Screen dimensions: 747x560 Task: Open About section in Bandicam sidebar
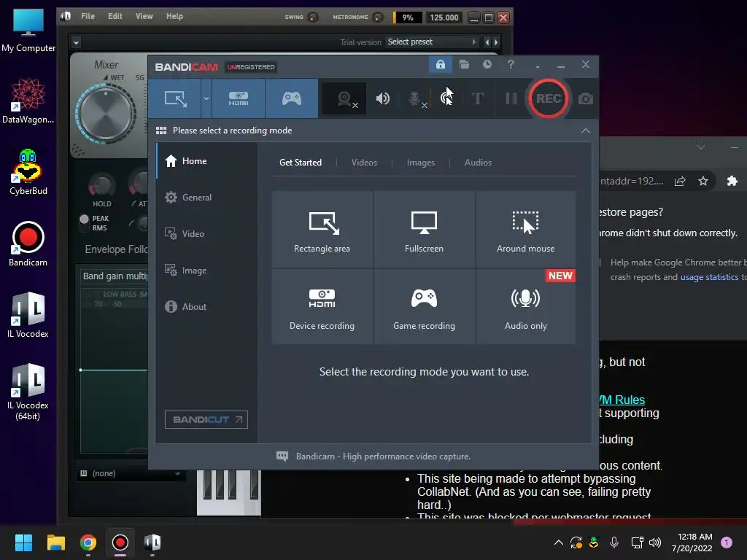pos(206,307)
